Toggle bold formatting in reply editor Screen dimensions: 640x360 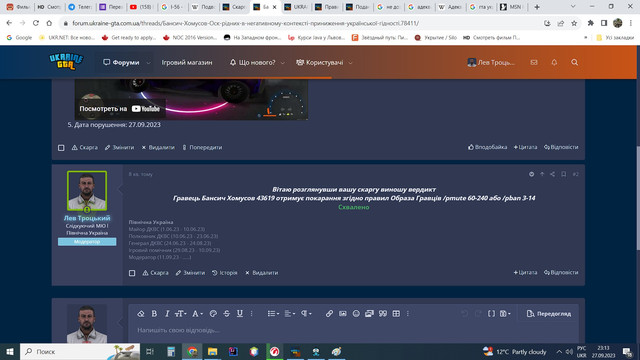(x=154, y=313)
